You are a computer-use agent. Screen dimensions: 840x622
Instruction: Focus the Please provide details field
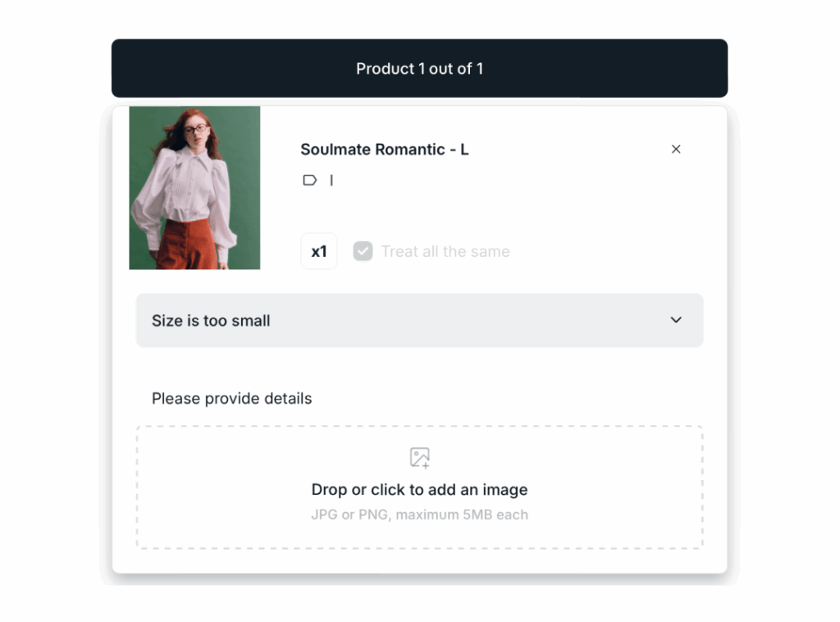[x=232, y=399]
